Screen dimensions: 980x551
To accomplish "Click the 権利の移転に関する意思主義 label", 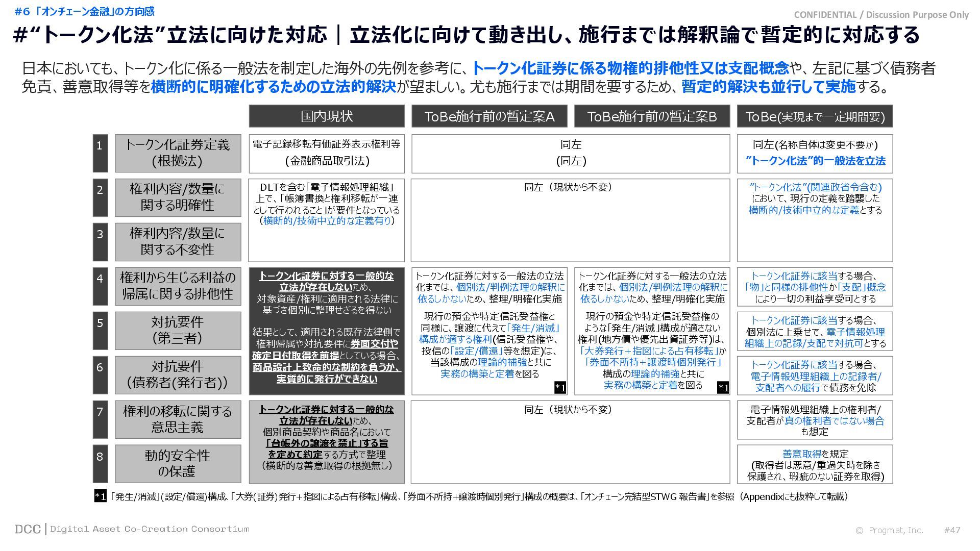I will (x=178, y=419).
